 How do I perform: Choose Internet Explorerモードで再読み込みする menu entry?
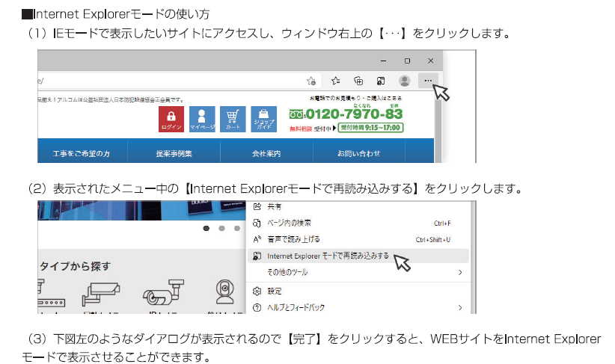(x=328, y=256)
